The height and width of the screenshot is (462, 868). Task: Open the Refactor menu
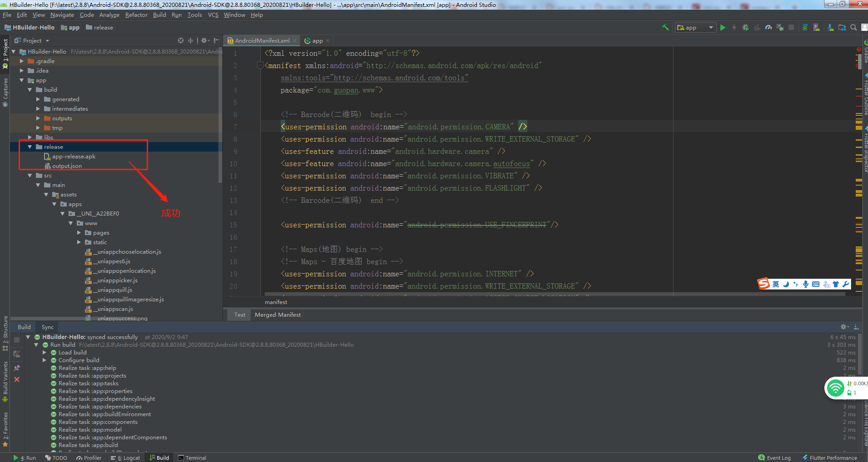(x=136, y=15)
